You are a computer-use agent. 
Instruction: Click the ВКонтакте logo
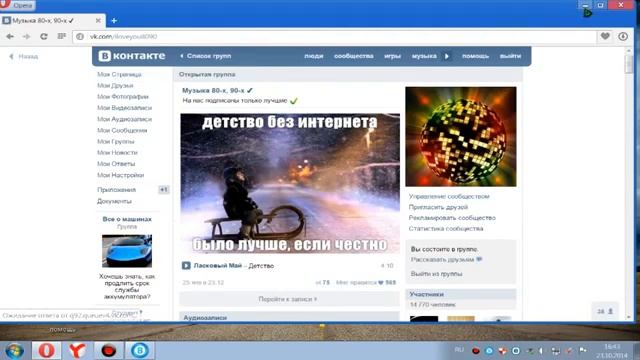pyautogui.click(x=132, y=56)
